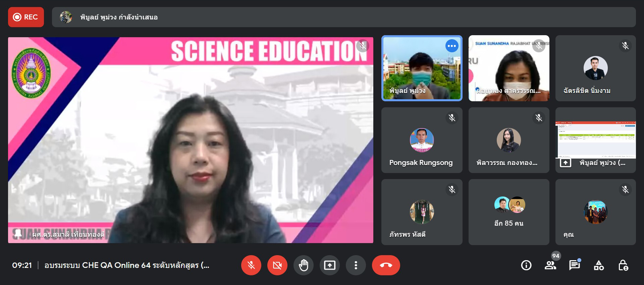Show the participants list
644x285 pixels.
(550, 265)
